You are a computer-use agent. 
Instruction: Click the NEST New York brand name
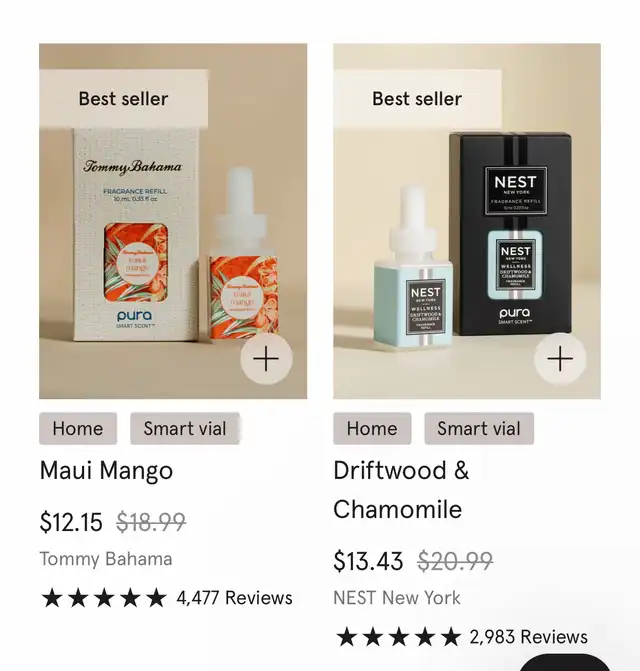coord(397,598)
